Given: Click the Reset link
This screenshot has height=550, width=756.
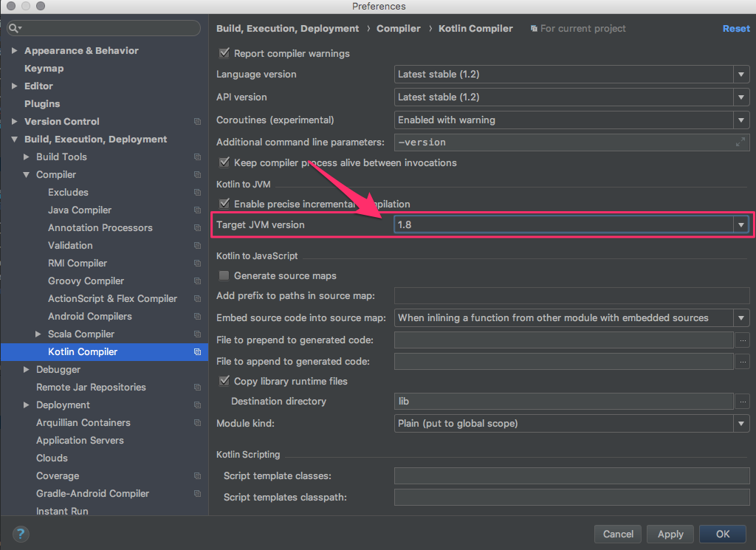Looking at the screenshot, I should 736,29.
